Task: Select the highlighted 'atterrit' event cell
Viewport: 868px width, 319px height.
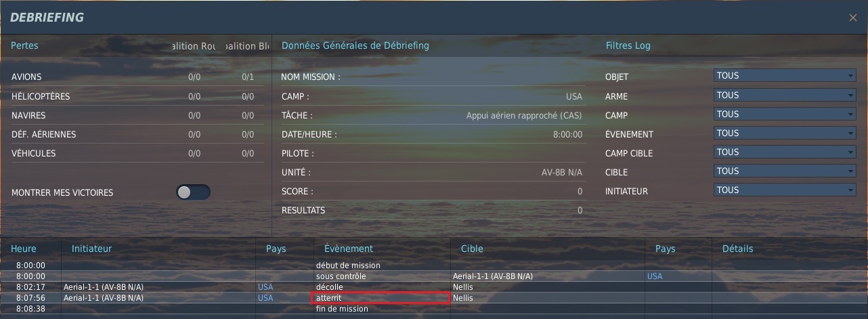Action: [381, 298]
